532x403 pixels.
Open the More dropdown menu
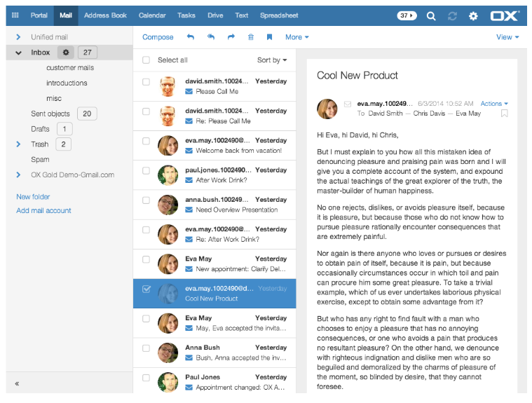(x=297, y=37)
